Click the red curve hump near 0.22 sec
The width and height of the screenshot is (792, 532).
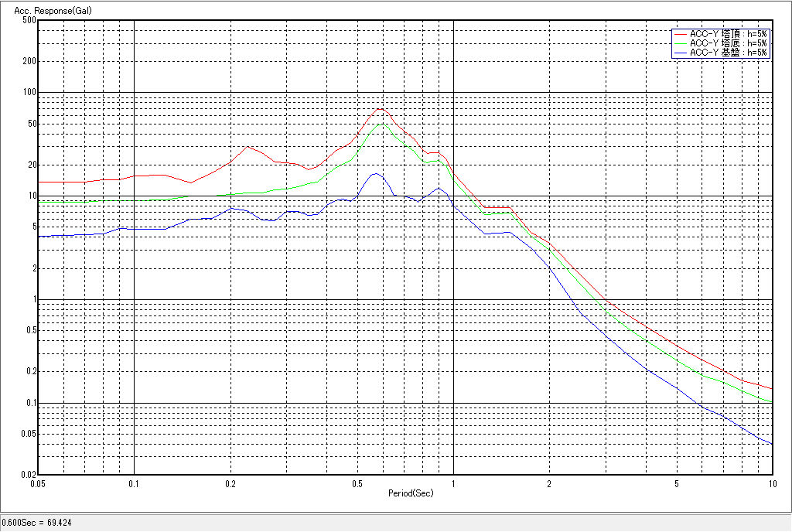pyautogui.click(x=247, y=147)
